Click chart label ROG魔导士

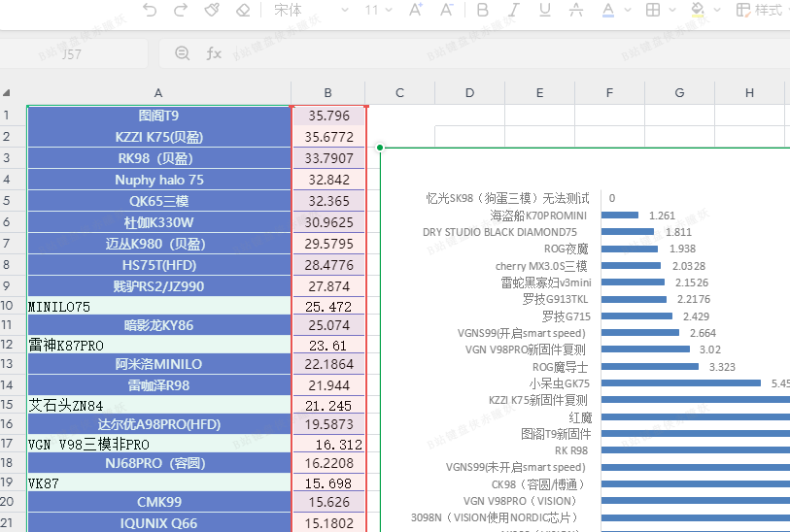point(560,367)
